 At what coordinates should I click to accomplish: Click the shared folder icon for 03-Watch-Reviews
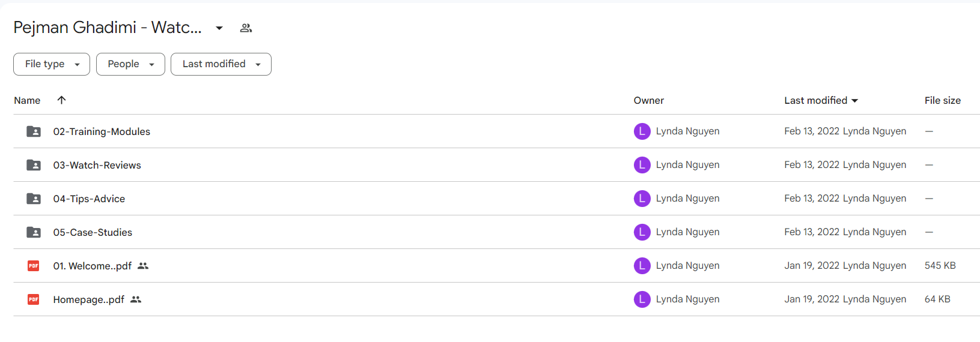(34, 165)
